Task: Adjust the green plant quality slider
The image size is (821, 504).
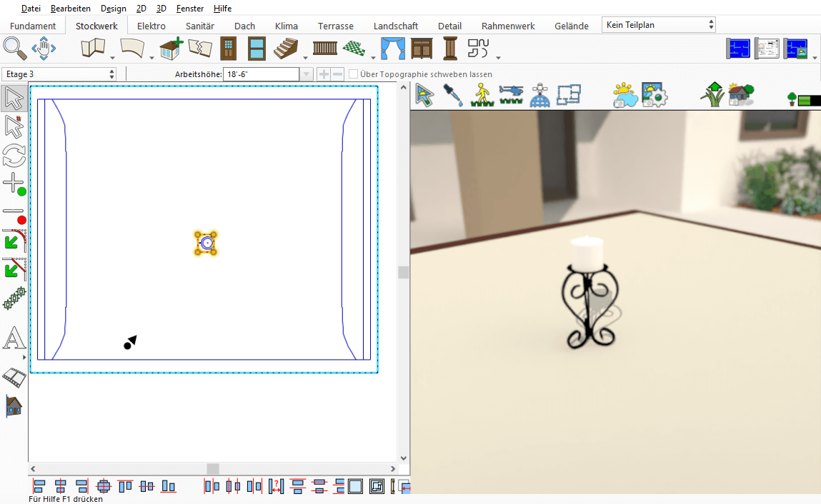Action: [x=809, y=100]
